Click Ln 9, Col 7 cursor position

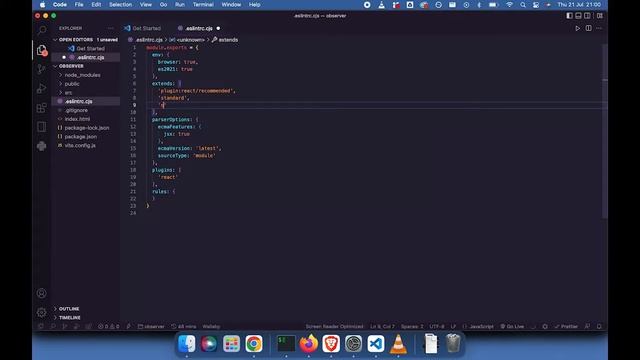click(382, 327)
